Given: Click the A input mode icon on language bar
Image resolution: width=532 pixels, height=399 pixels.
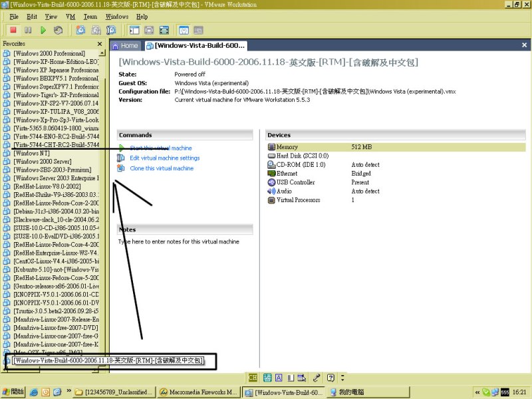Looking at the screenshot, I should tap(279, 378).
